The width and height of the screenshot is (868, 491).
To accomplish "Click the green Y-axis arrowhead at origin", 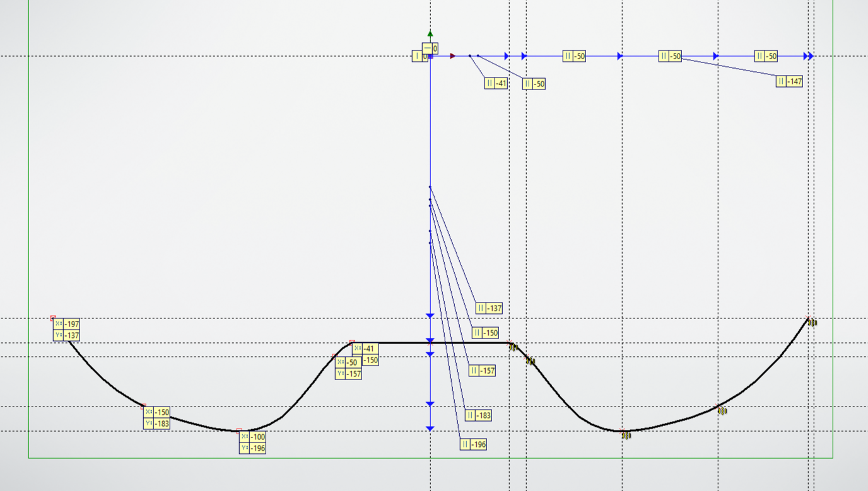I will coord(430,33).
